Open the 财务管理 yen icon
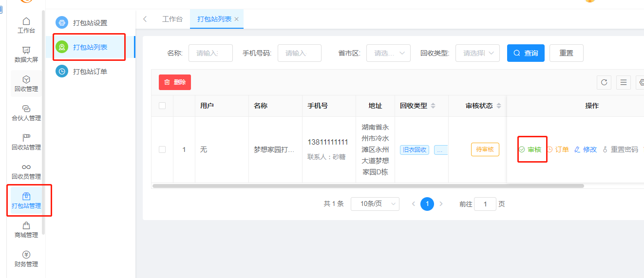The width and height of the screenshot is (644, 278). pyautogui.click(x=26, y=255)
